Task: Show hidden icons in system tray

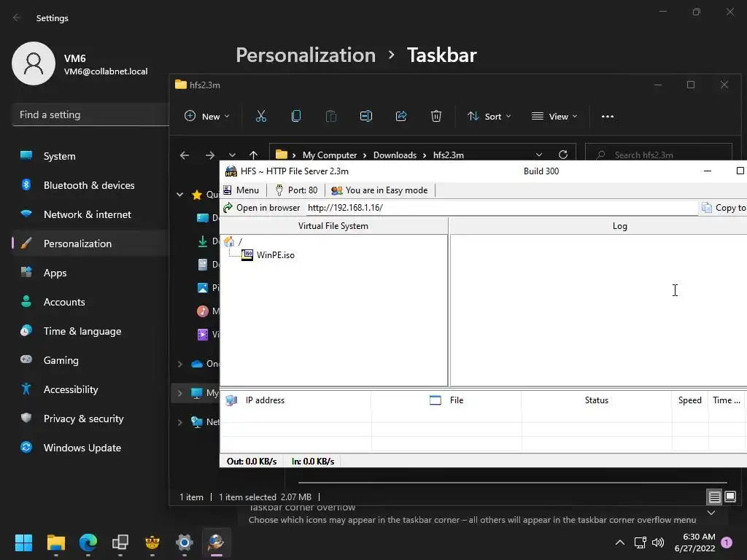Action: (x=620, y=542)
